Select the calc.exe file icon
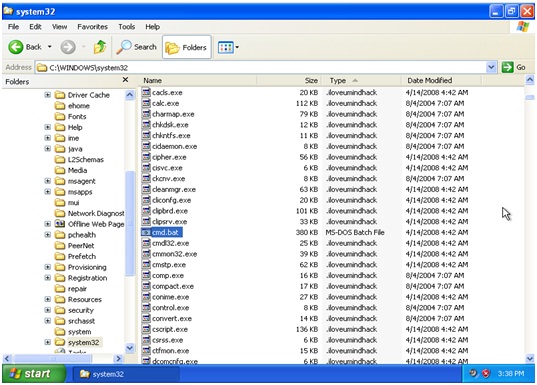The width and height of the screenshot is (537, 385). click(x=146, y=103)
